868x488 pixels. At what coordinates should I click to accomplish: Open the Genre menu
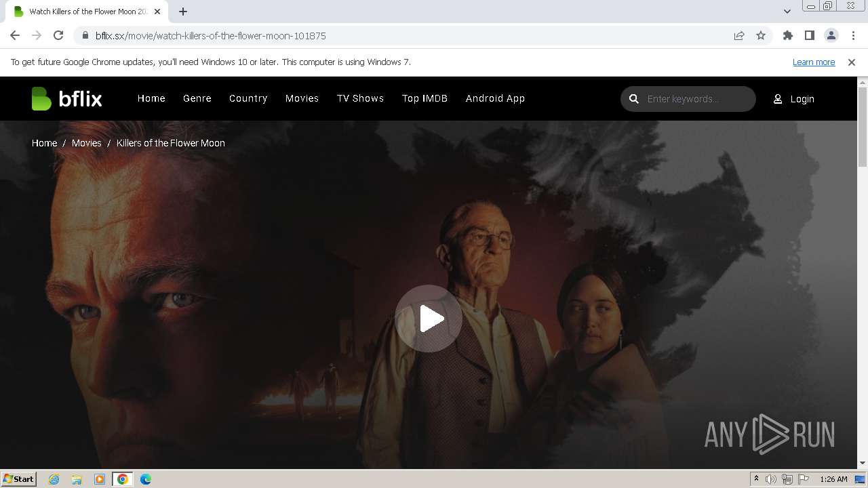(197, 98)
